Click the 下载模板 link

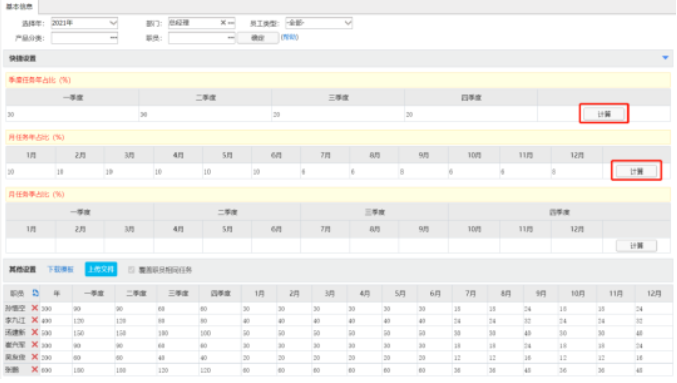click(x=60, y=269)
